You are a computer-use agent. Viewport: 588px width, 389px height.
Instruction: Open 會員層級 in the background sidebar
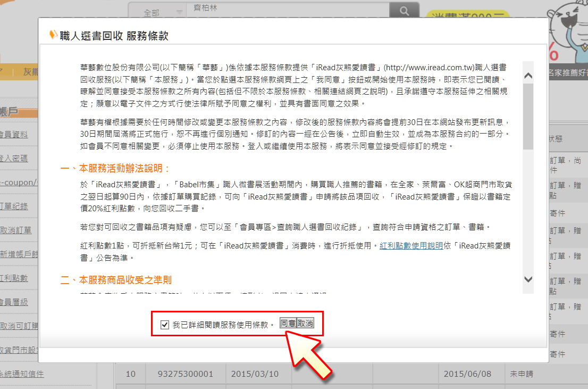click(x=14, y=302)
